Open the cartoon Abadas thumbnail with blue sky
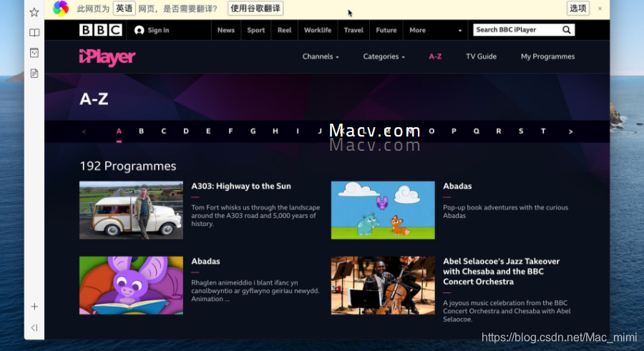The height and width of the screenshot is (351, 644). point(383,210)
